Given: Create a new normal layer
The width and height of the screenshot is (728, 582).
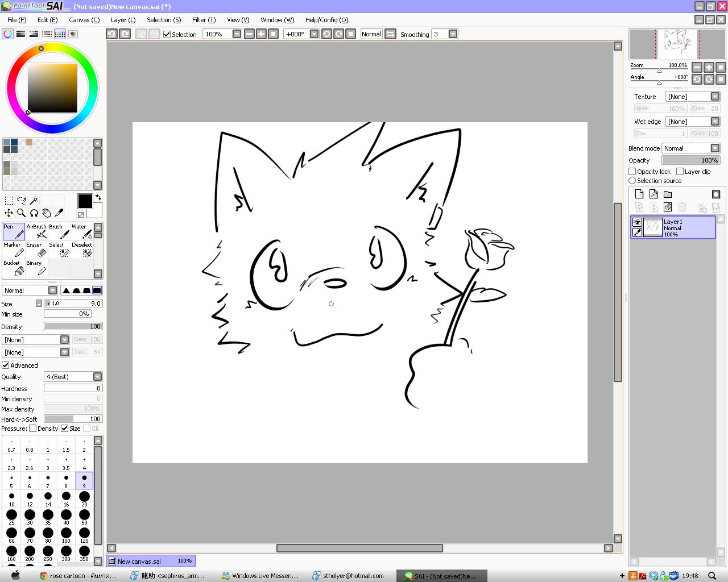Looking at the screenshot, I should click(639, 194).
